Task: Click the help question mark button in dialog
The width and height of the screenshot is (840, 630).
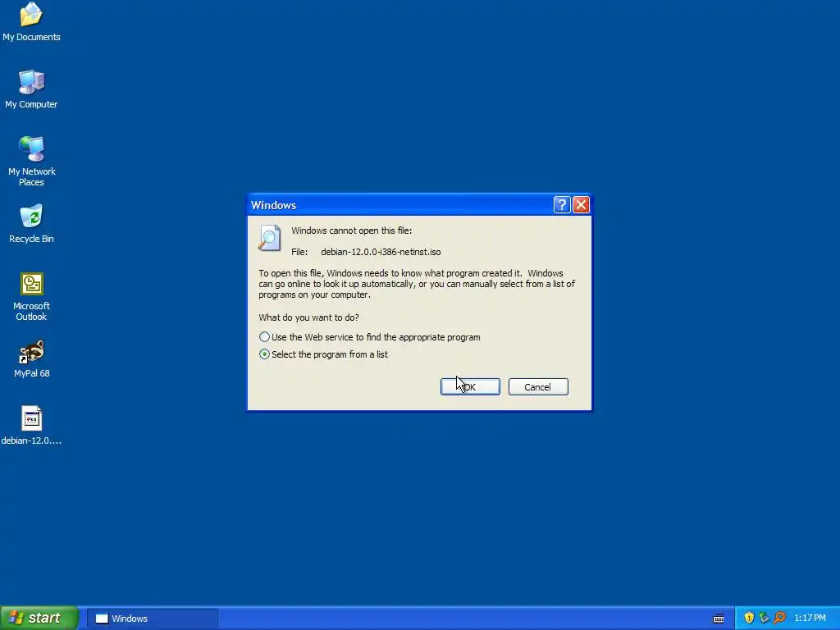Action: 561,204
